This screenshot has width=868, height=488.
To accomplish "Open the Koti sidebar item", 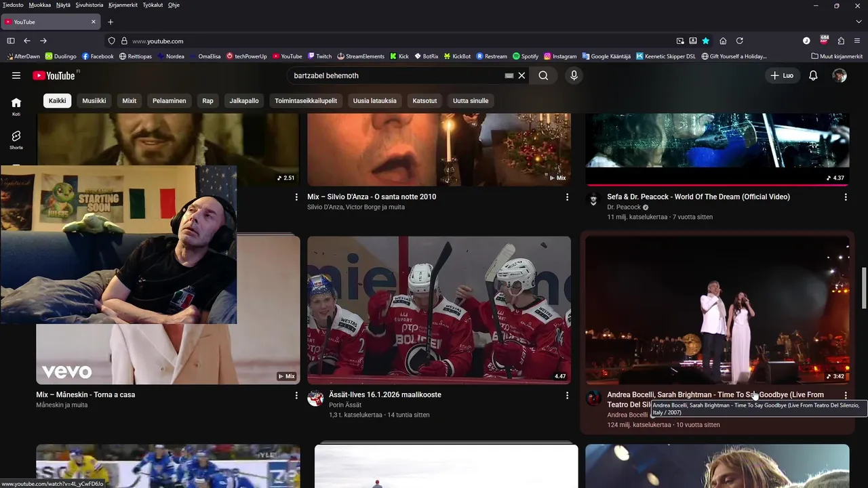I will (x=16, y=106).
